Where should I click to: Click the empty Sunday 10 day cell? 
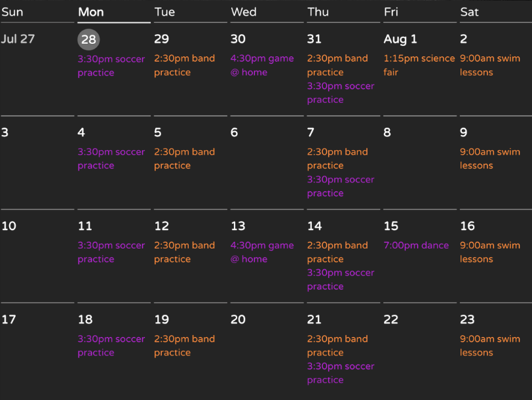click(37, 255)
